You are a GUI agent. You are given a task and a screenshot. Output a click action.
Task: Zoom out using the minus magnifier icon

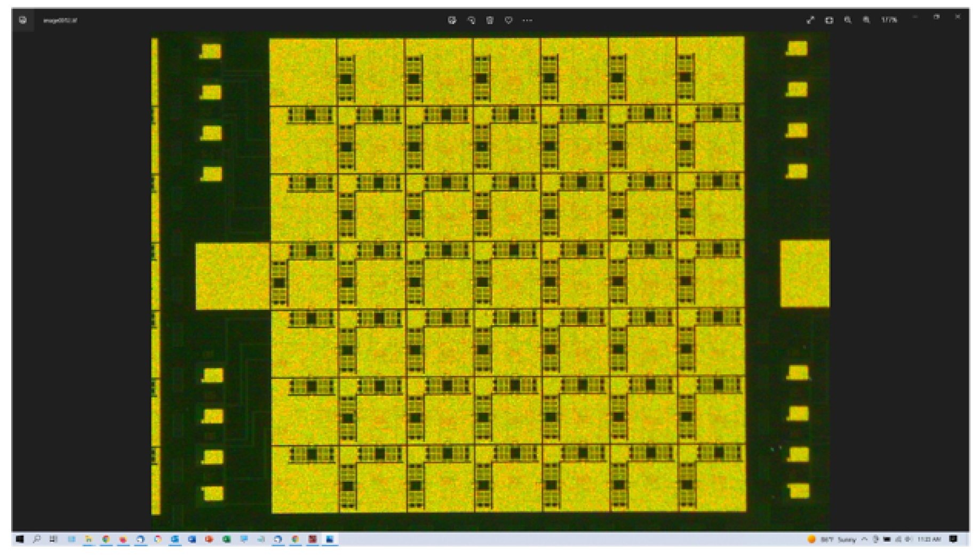pyautogui.click(x=848, y=20)
